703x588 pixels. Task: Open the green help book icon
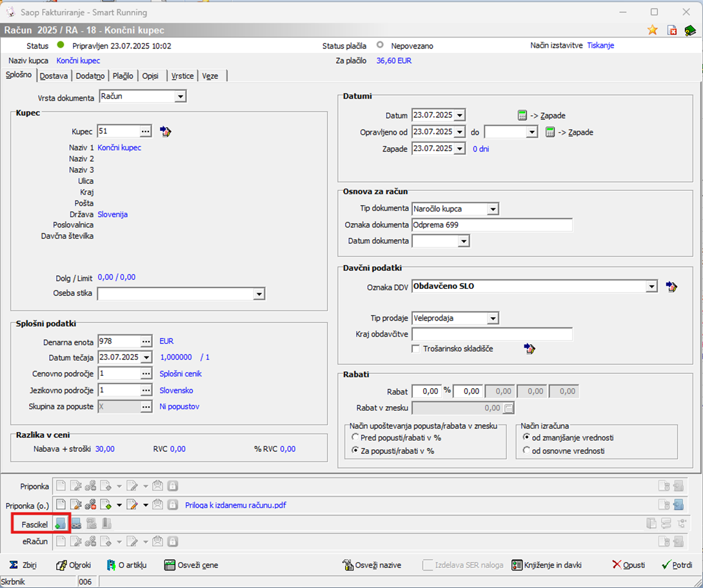tap(690, 30)
